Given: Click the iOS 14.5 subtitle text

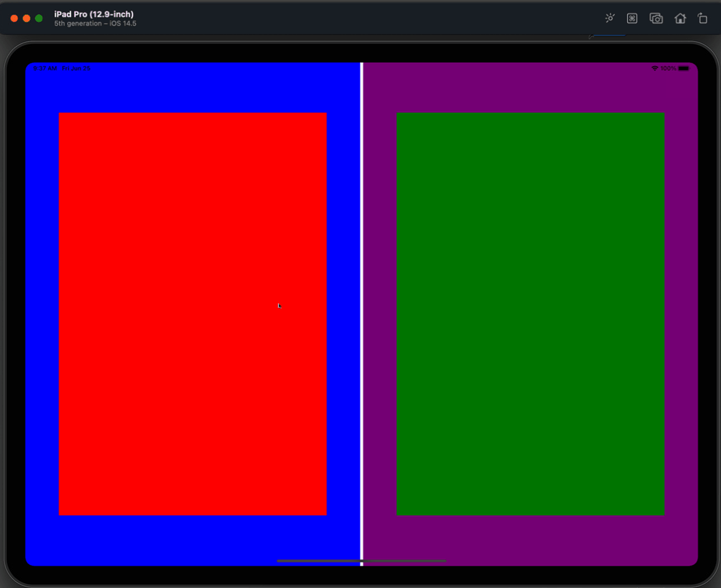Looking at the screenshot, I should [x=95, y=23].
